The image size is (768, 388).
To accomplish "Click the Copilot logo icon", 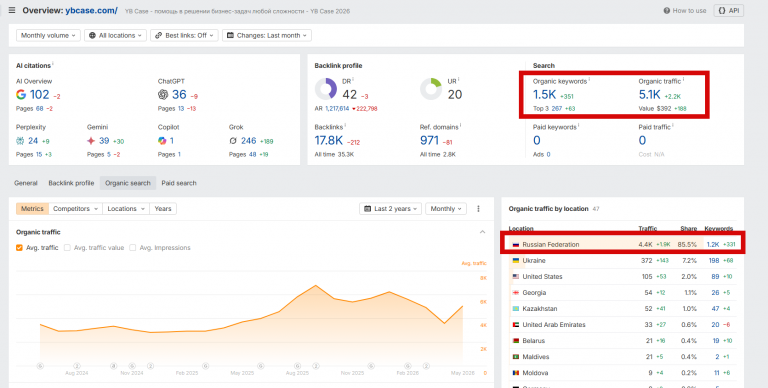I will click(162, 141).
